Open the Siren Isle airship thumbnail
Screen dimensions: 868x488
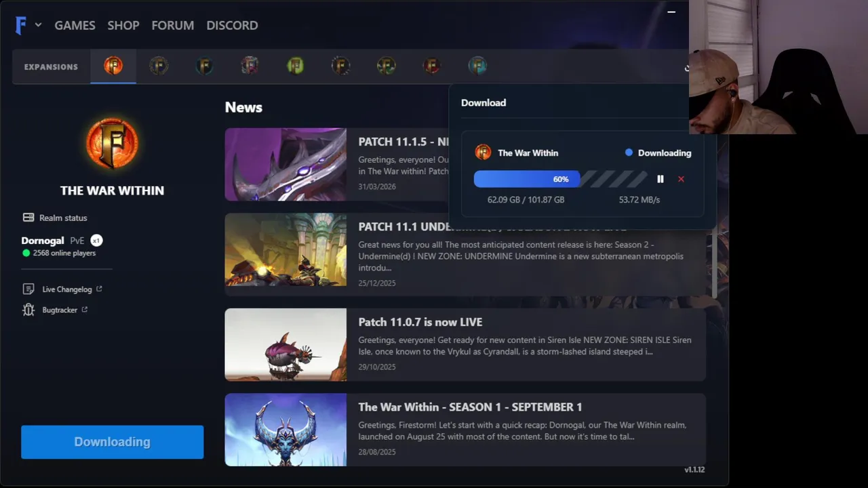coord(285,344)
